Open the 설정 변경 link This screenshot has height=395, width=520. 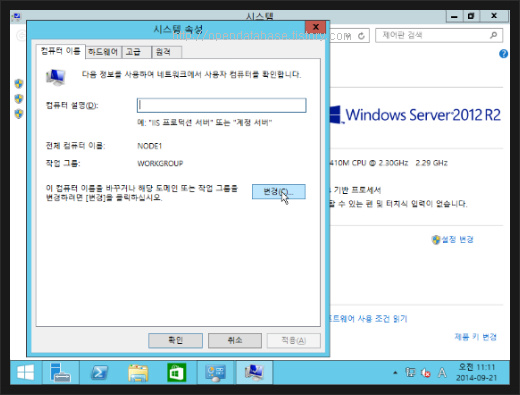pos(457,239)
